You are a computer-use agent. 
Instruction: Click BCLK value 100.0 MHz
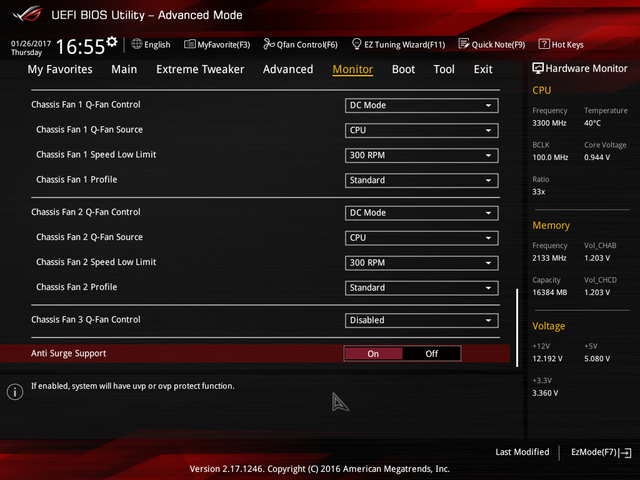pyautogui.click(x=550, y=158)
